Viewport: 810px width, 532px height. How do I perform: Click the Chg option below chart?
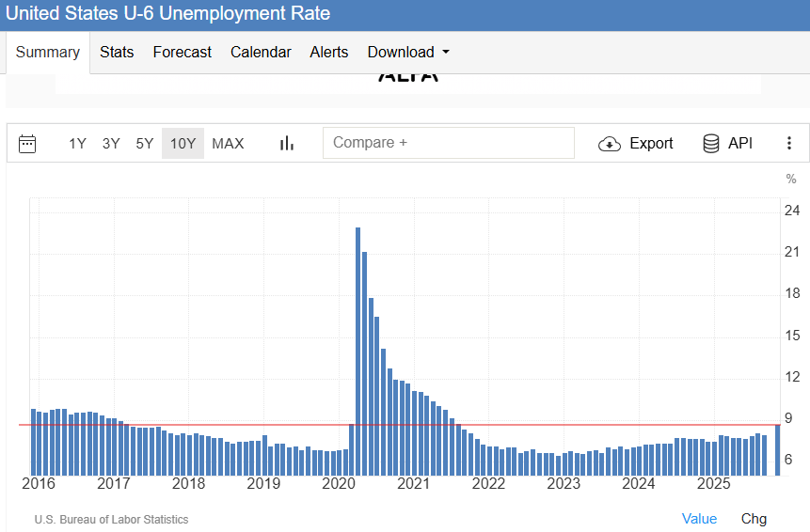(754, 519)
